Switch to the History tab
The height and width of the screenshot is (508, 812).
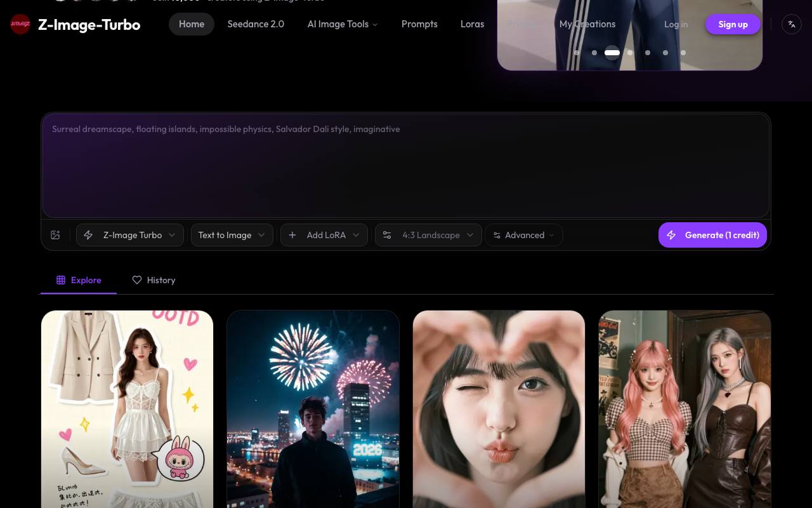pos(154,280)
